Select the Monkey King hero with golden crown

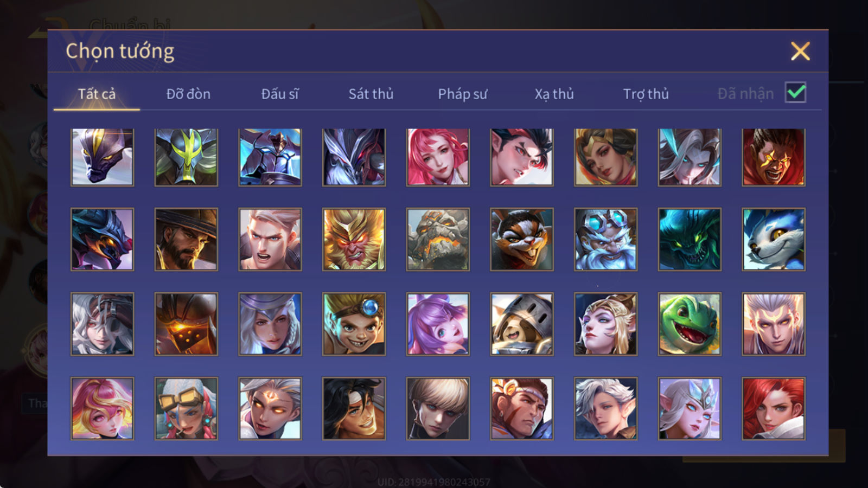(x=354, y=239)
